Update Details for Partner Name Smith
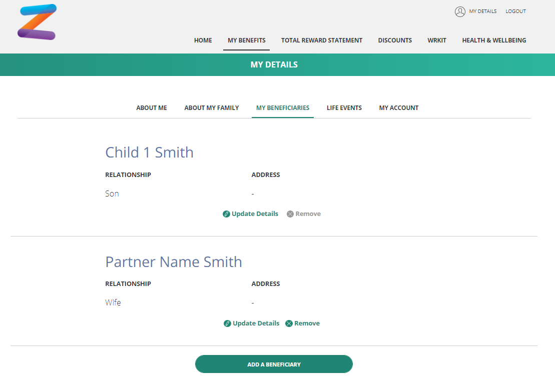The image size is (555, 392). click(x=252, y=323)
